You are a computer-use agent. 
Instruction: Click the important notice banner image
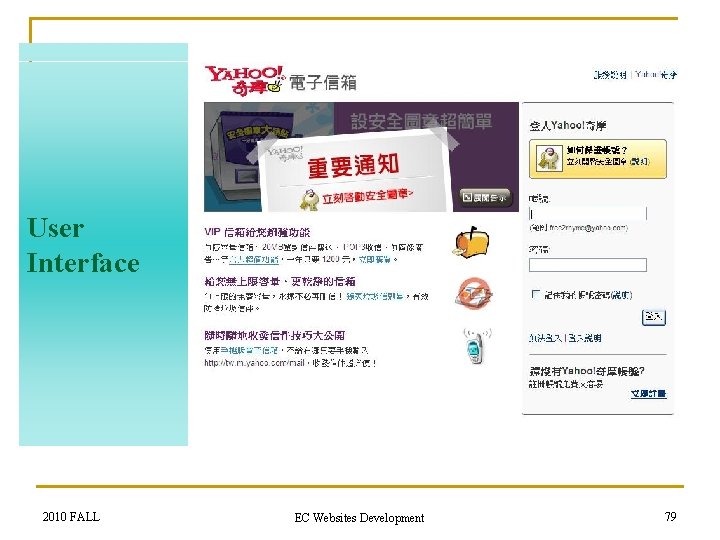point(361,157)
